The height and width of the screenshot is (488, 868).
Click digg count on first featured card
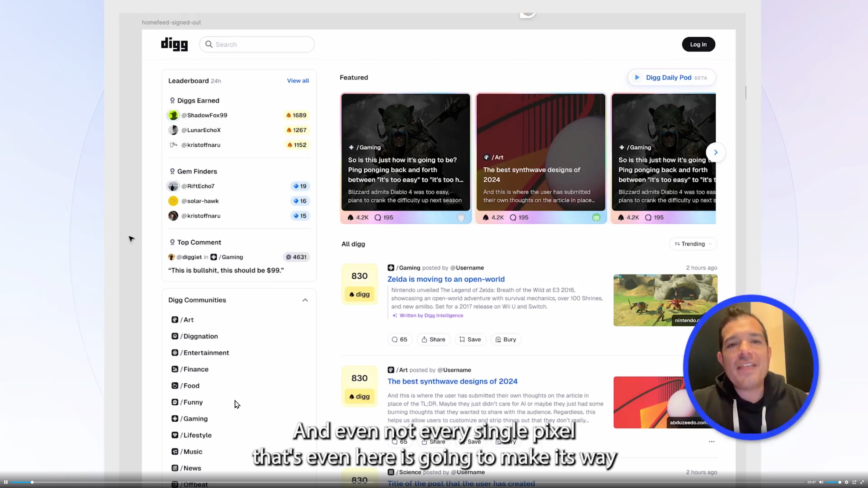(x=358, y=218)
